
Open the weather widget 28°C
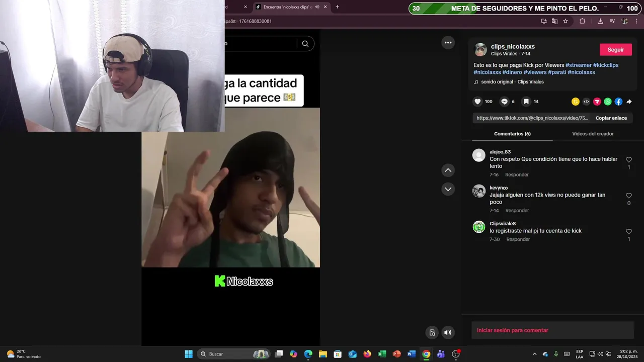[23, 354]
